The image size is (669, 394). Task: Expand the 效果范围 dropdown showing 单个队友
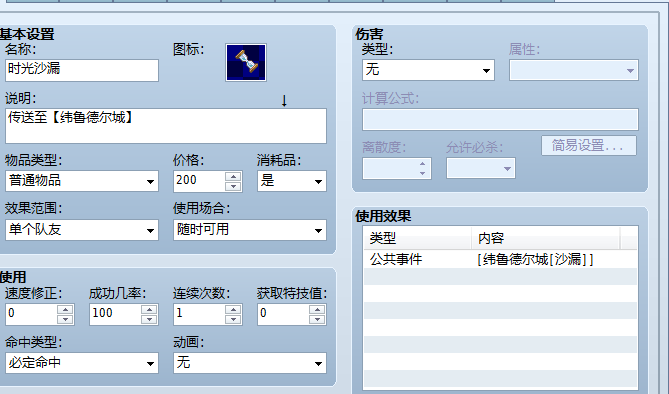tap(82, 230)
